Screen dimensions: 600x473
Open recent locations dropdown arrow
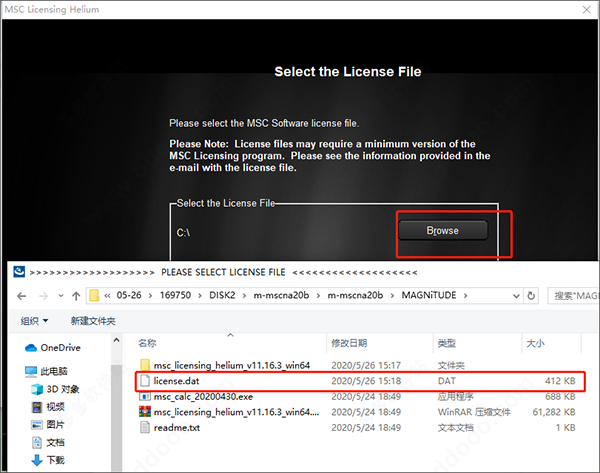(x=61, y=296)
